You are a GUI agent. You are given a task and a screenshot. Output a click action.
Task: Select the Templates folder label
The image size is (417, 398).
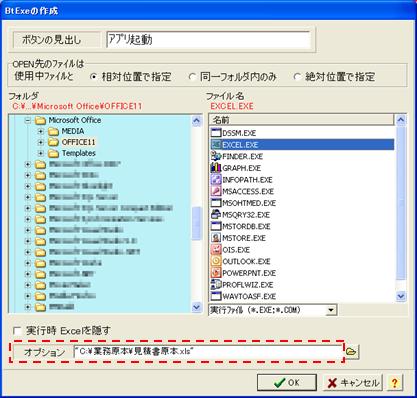[x=79, y=153]
